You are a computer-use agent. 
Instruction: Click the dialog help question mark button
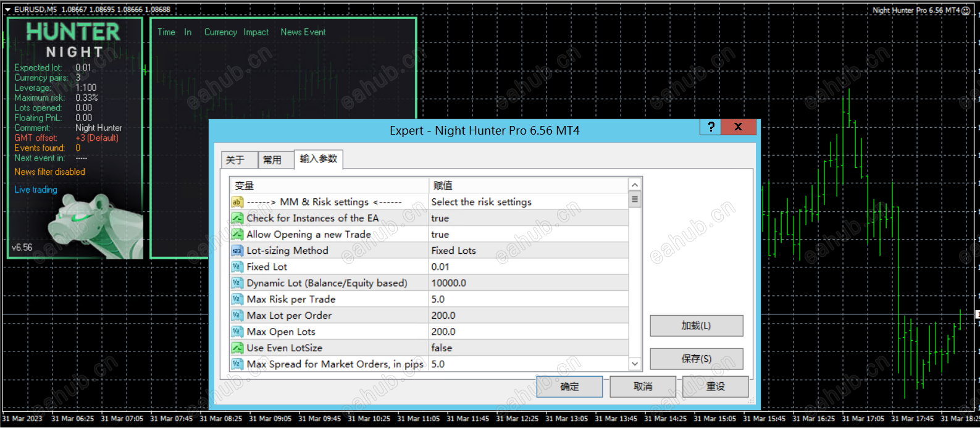711,127
